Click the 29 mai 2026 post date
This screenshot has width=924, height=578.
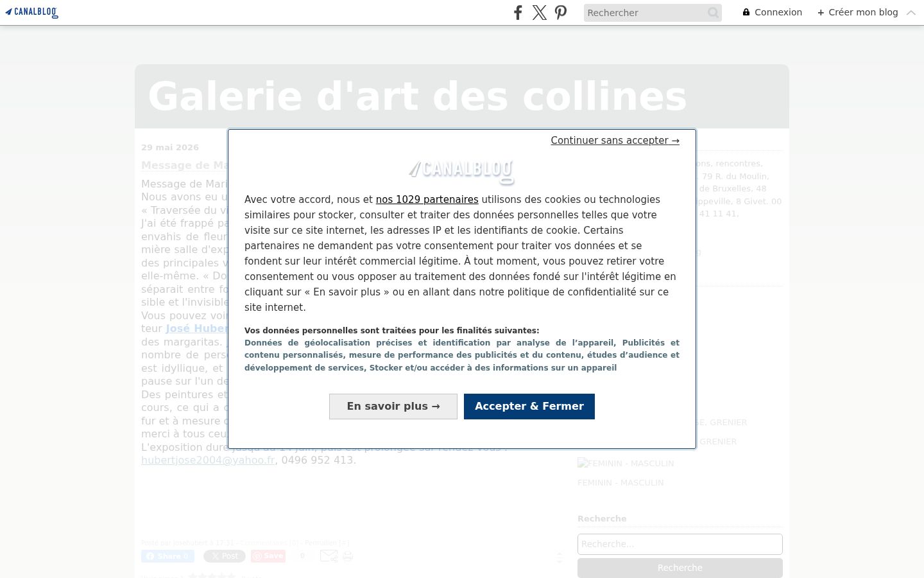pyautogui.click(x=170, y=148)
